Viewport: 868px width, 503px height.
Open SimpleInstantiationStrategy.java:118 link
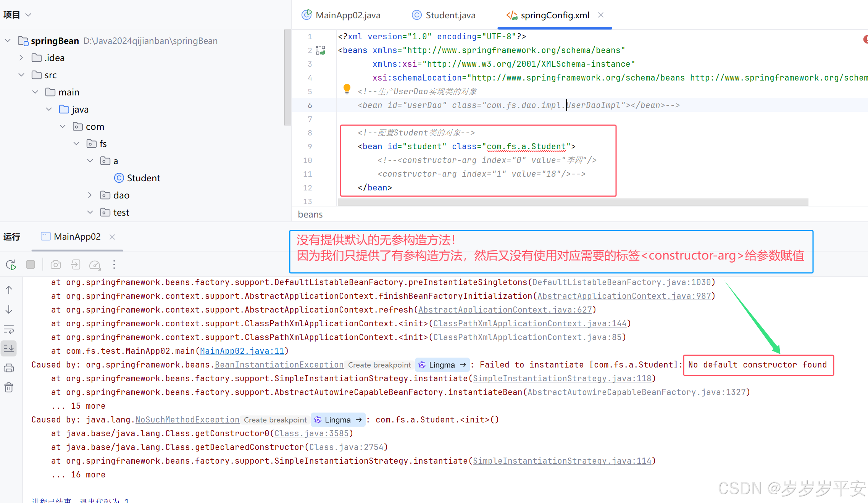pos(562,379)
